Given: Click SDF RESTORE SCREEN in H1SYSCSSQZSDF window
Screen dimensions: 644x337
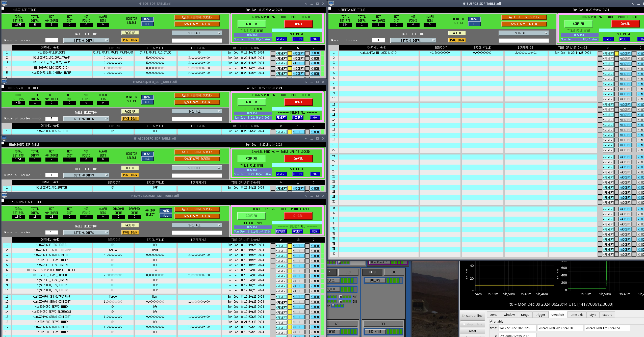Looking at the screenshot, I should 197,209.
